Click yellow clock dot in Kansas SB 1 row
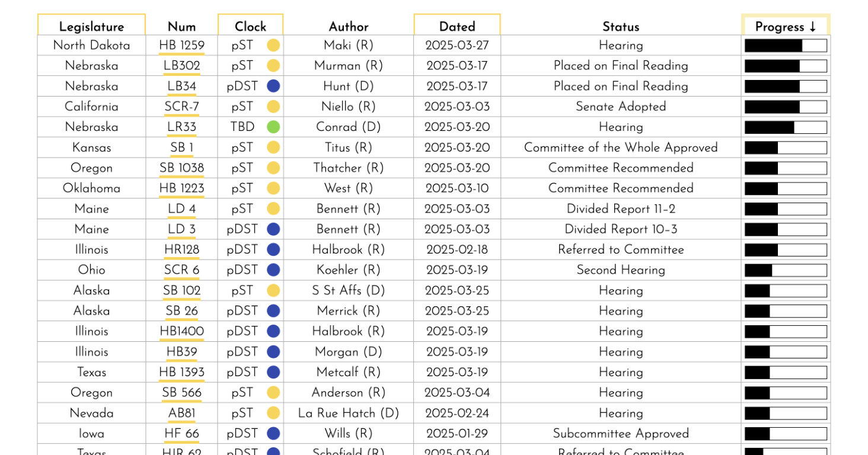 pos(273,148)
